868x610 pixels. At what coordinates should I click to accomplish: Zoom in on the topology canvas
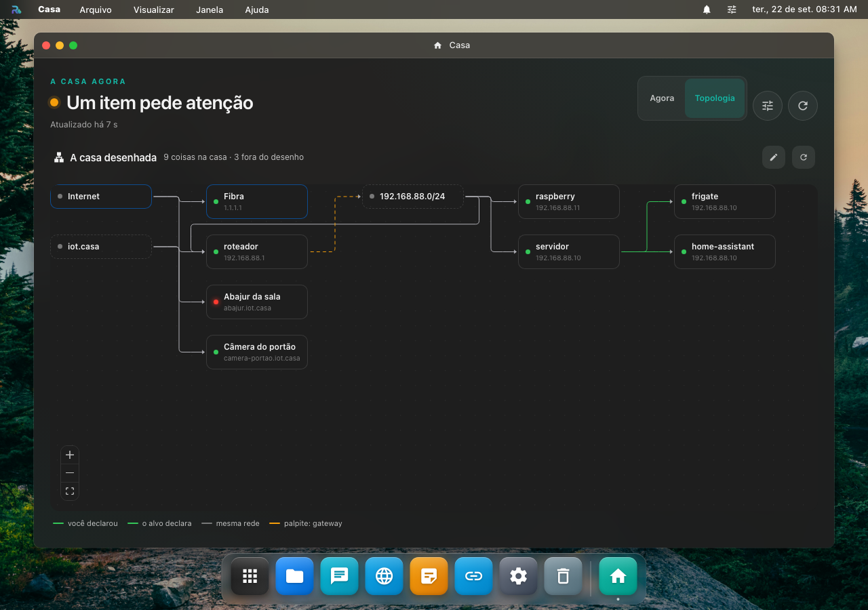[x=70, y=455]
